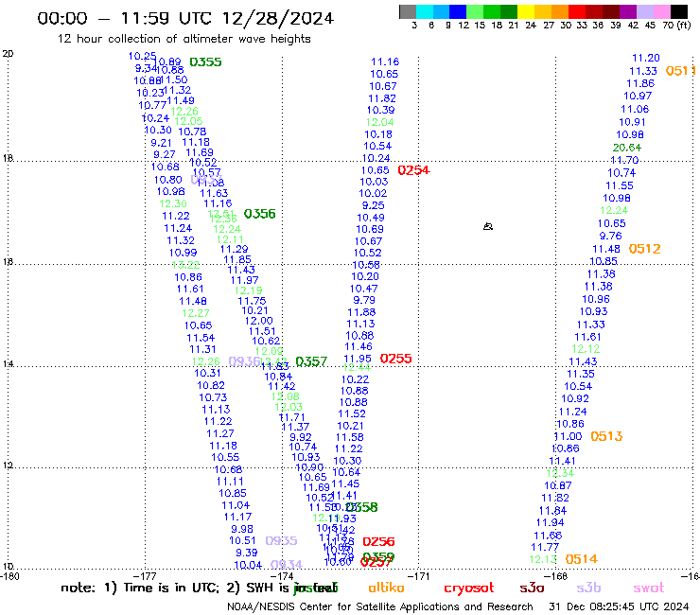This screenshot has height=615, width=700.
Task: Select the wave height value 9.79
Action: click(x=364, y=300)
